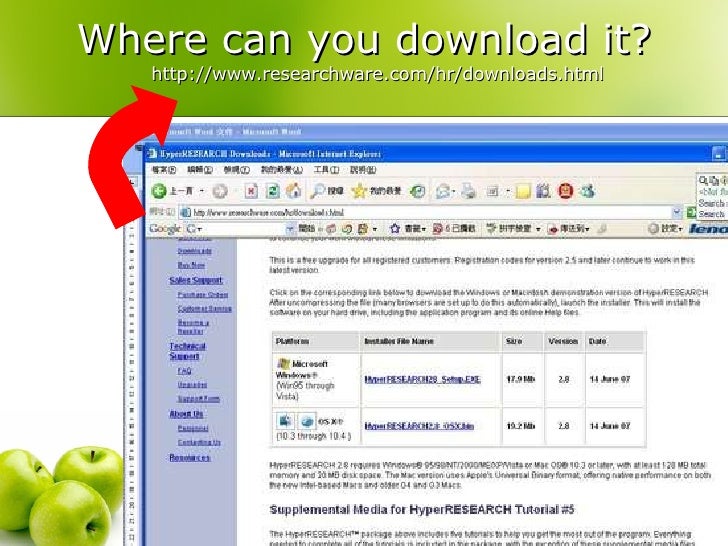Click the red round toolbar icon
This screenshot has height=546, width=728.
pos(565,191)
